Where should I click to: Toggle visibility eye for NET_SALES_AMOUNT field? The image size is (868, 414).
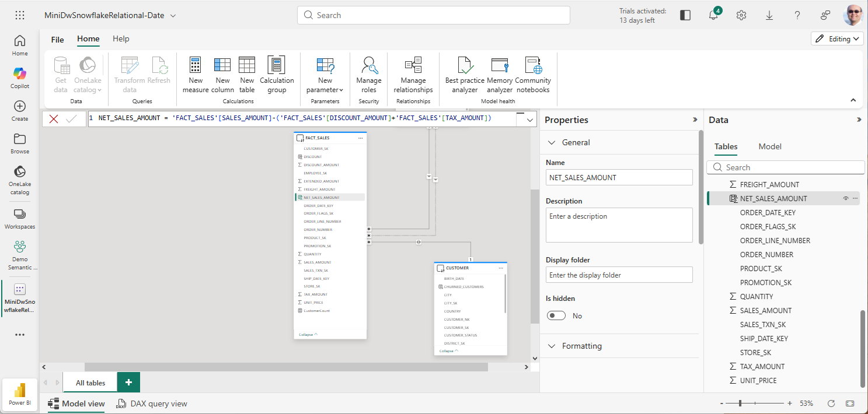[845, 199]
